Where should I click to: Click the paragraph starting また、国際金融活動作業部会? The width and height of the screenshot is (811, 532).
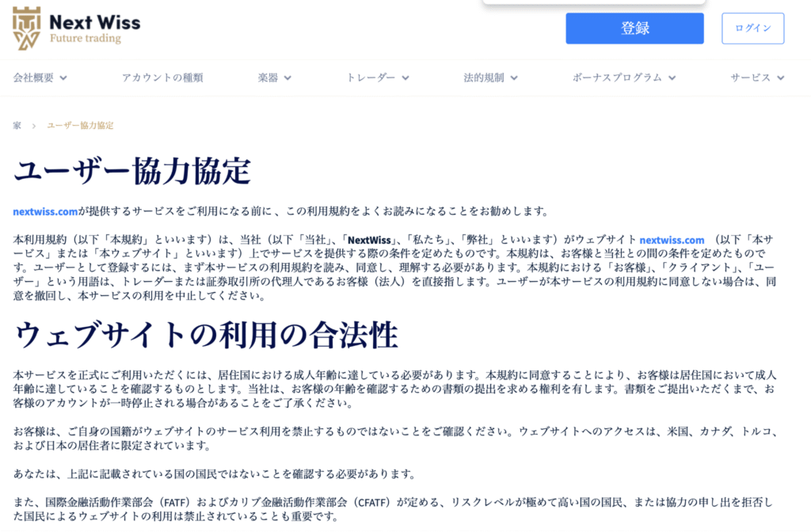[393, 509]
